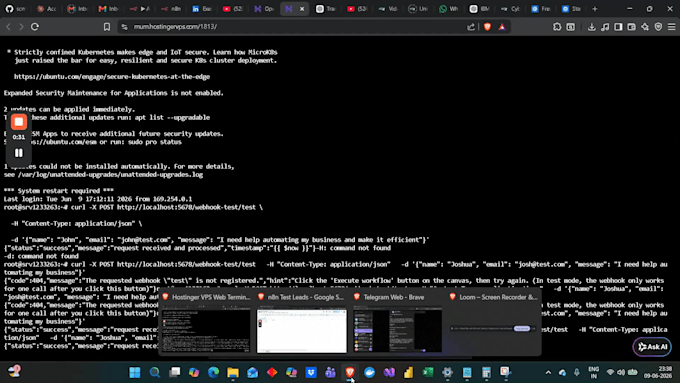The height and width of the screenshot is (383, 680).
Task: Click the share icon in address bar
Action: click(471, 27)
